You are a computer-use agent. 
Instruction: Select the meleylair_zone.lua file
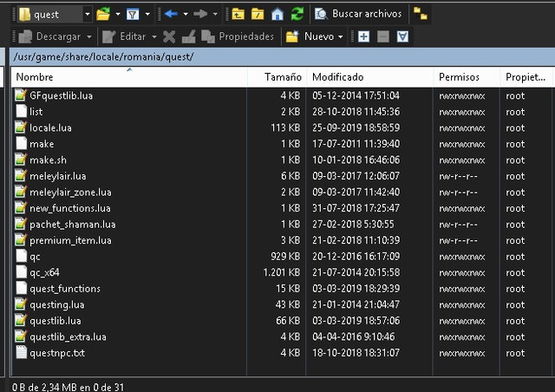pos(70,193)
